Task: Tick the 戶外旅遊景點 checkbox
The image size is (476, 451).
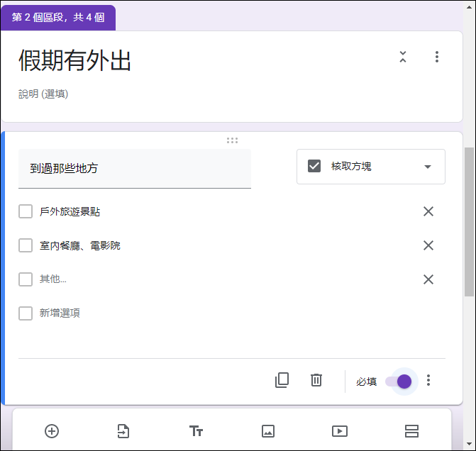Action: tap(26, 211)
